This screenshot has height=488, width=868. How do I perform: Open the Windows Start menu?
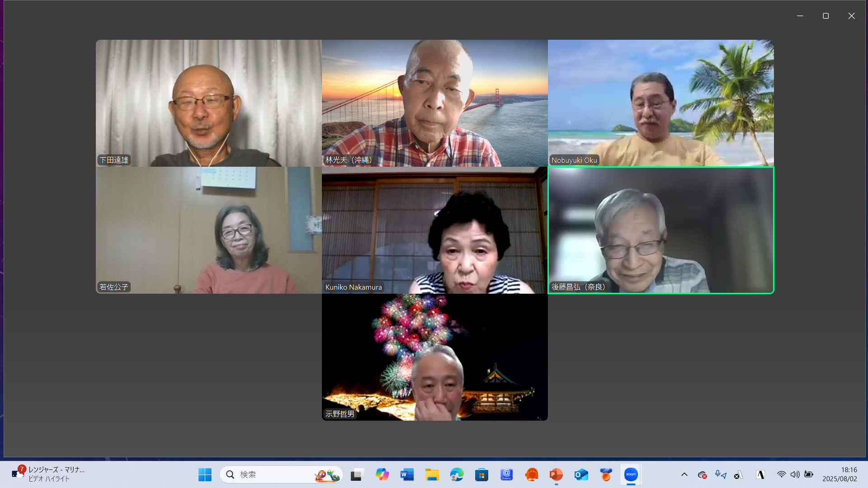[x=205, y=474]
